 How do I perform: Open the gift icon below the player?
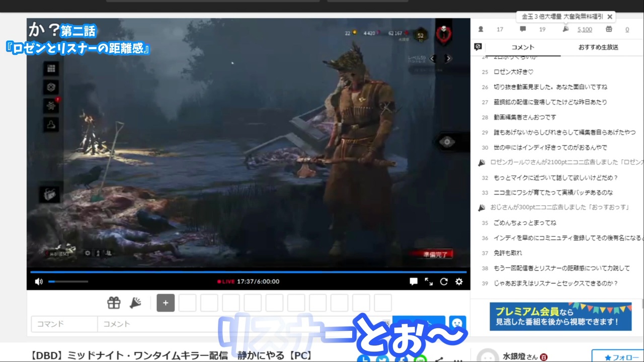click(x=114, y=303)
